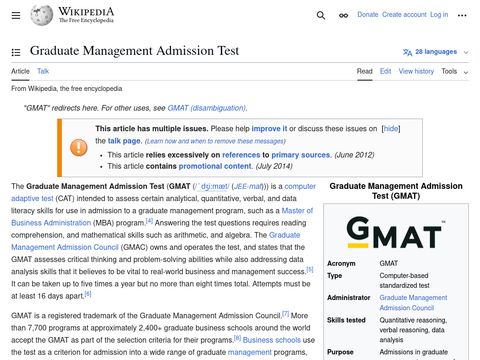This screenshot has height=360, width=480.
Task: Open the main hamburger menu
Action: click(16, 15)
